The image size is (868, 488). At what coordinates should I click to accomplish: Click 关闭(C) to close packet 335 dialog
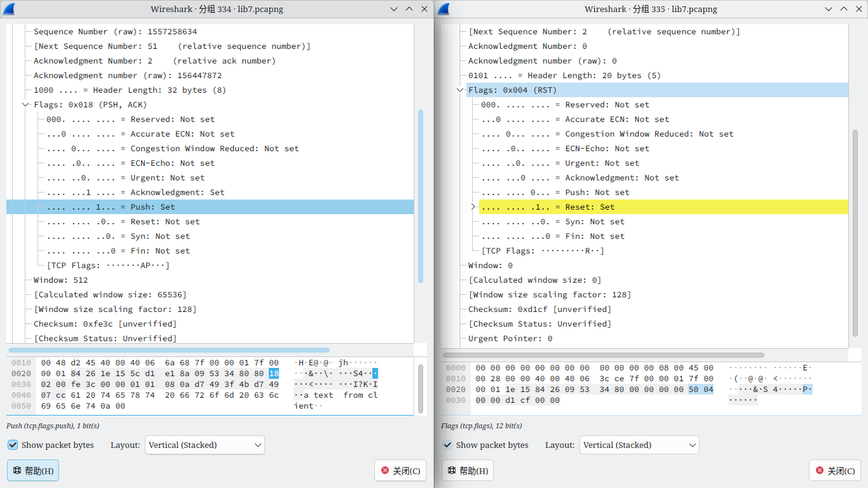(835, 471)
